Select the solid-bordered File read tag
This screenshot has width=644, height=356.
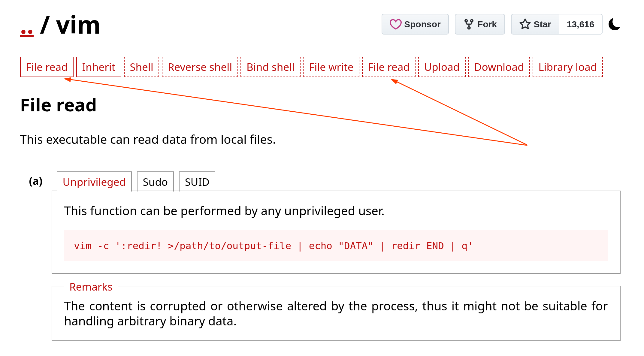pyautogui.click(x=47, y=67)
